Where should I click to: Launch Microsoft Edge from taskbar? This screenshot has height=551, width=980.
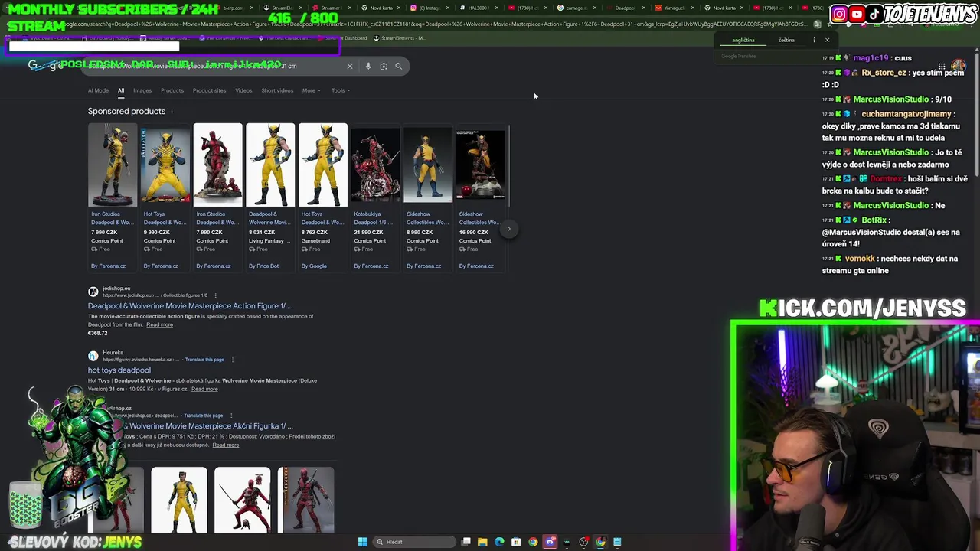(x=499, y=542)
